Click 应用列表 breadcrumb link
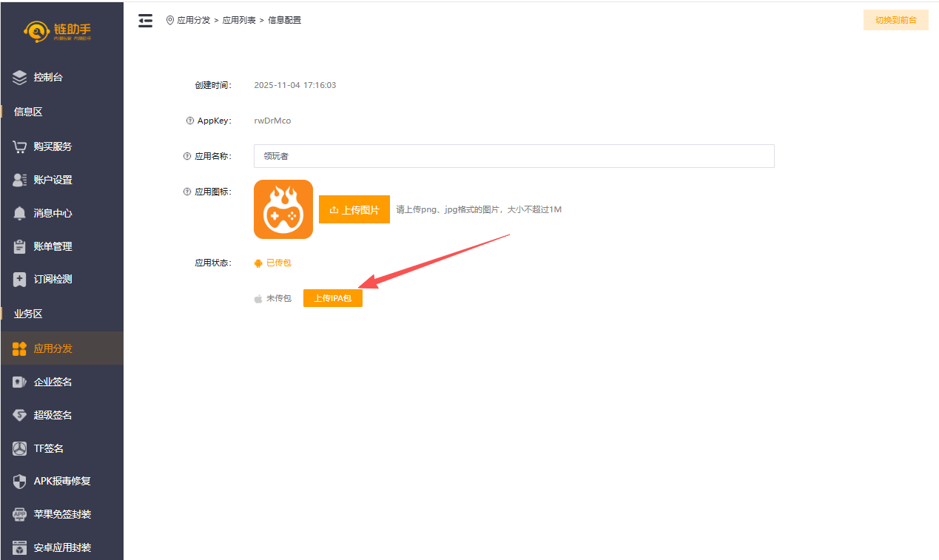The height and width of the screenshot is (560, 939). (239, 20)
